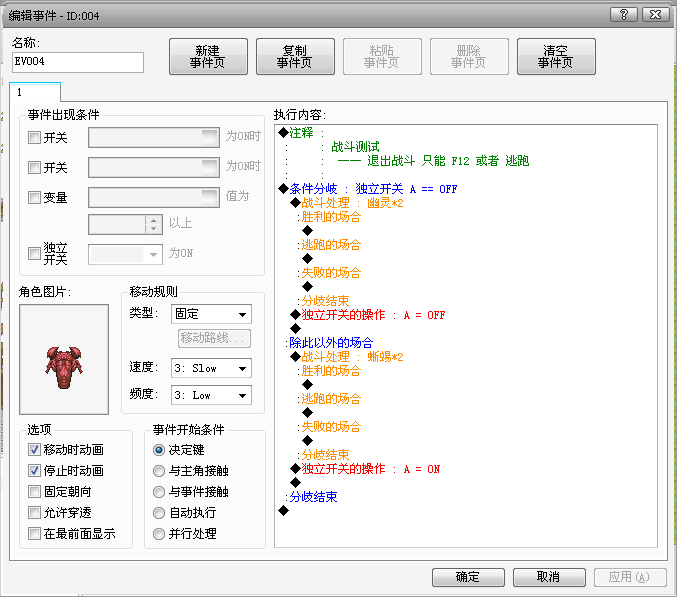Viewport: 677px width, 597px height.
Task: Select 与主角接触 trigger radio button
Action: (x=159, y=471)
